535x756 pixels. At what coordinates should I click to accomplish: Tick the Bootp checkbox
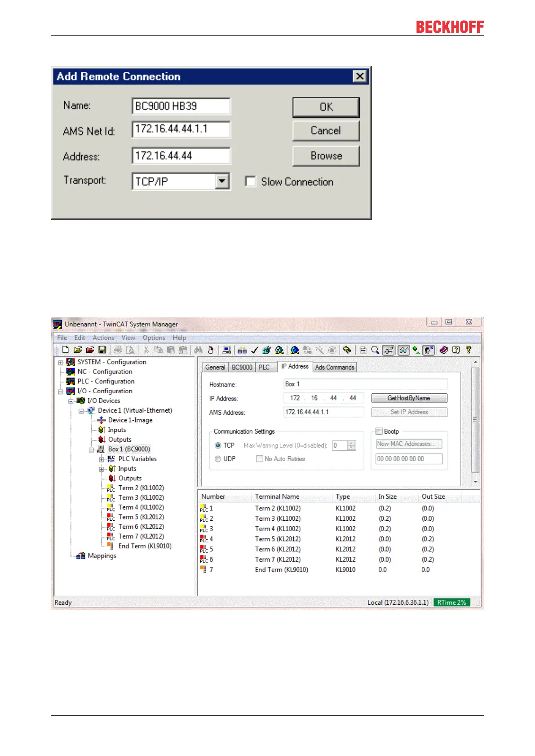(379, 431)
